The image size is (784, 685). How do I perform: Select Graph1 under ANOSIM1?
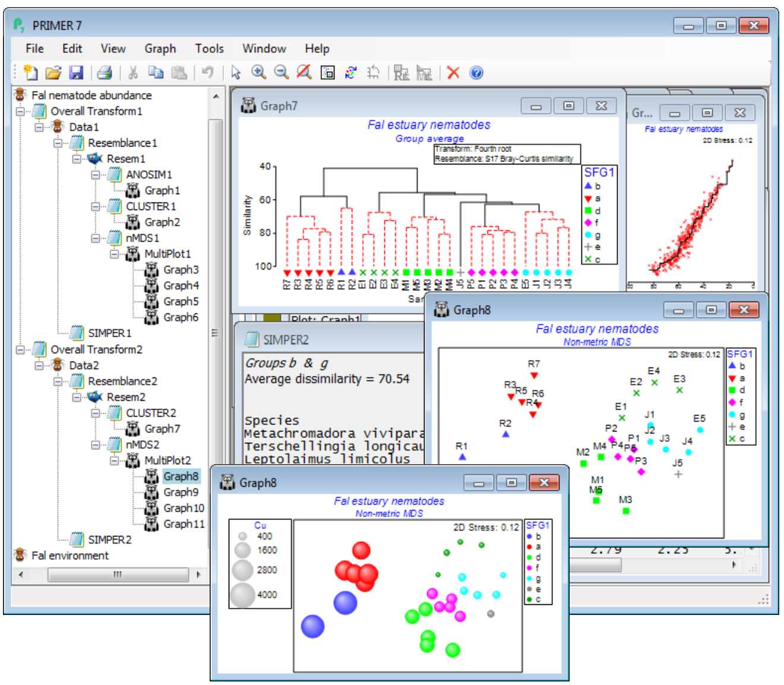coord(162,191)
